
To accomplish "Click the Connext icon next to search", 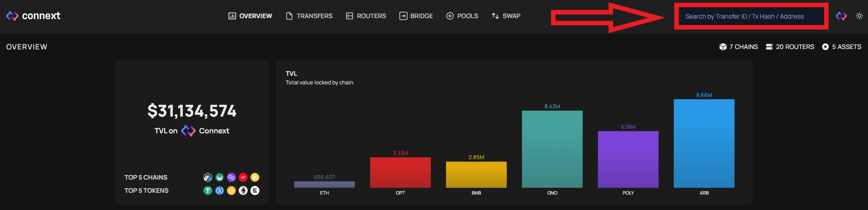I will pos(841,16).
